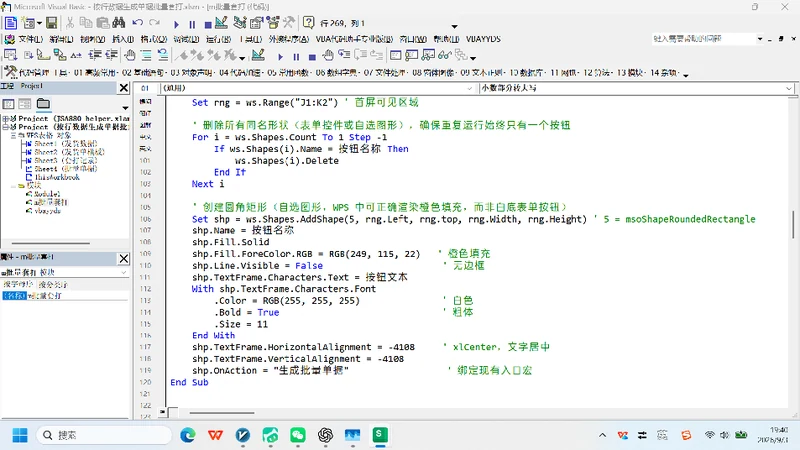The image size is (800, 450).
Task: Collapse the 模块 folder node
Action: pyautogui.click(x=13, y=186)
